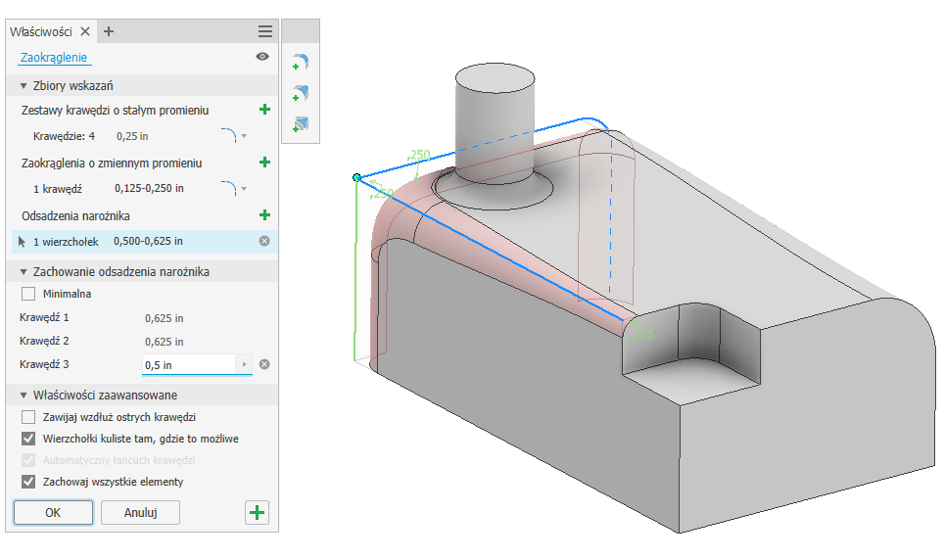Add a variable radius fillet

point(264,163)
